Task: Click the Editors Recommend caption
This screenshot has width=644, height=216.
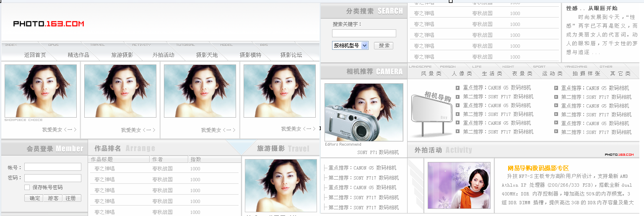Action: (x=343, y=144)
